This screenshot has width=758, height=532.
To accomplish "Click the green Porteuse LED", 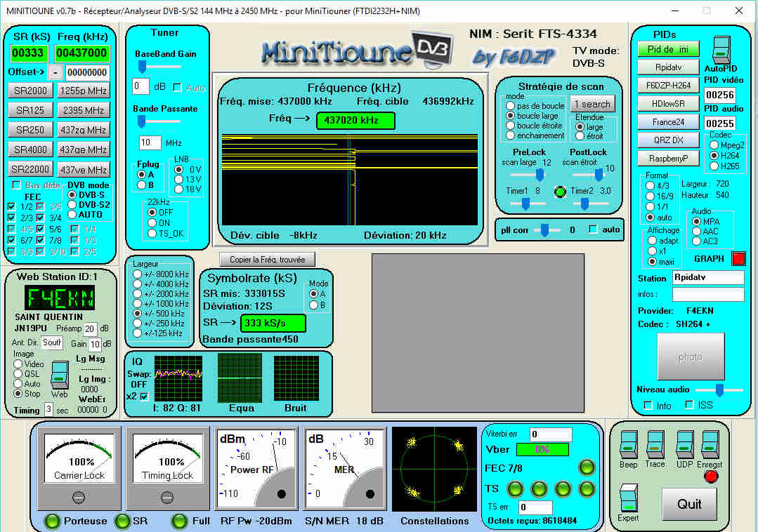I will (x=52, y=521).
